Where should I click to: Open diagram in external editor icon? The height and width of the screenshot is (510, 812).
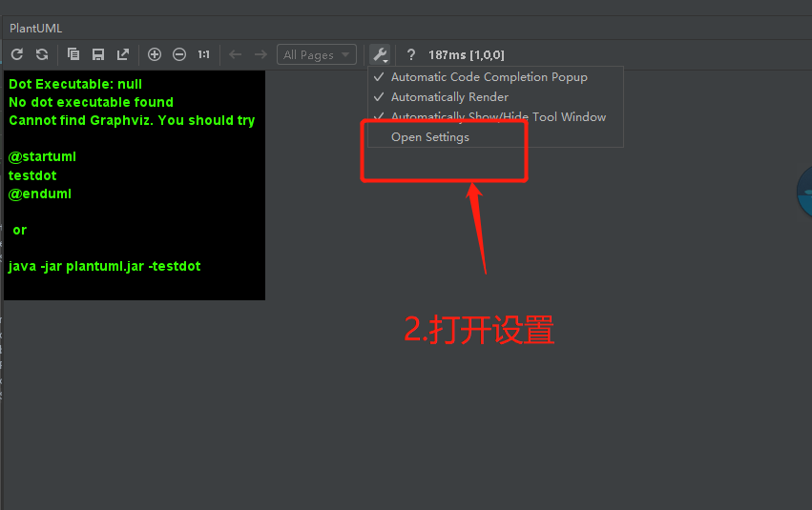123,54
